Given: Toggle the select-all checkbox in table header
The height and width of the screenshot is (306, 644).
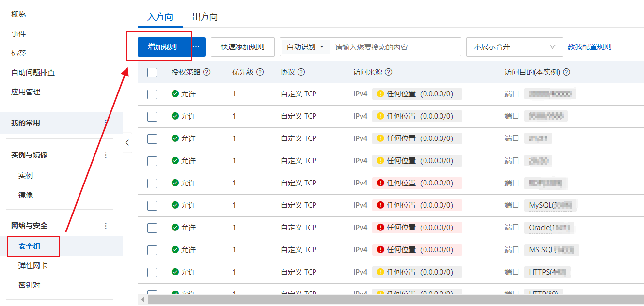Looking at the screenshot, I should pos(152,73).
